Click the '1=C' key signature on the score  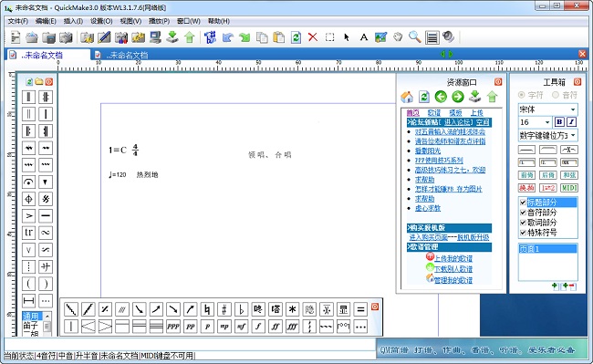pos(118,150)
